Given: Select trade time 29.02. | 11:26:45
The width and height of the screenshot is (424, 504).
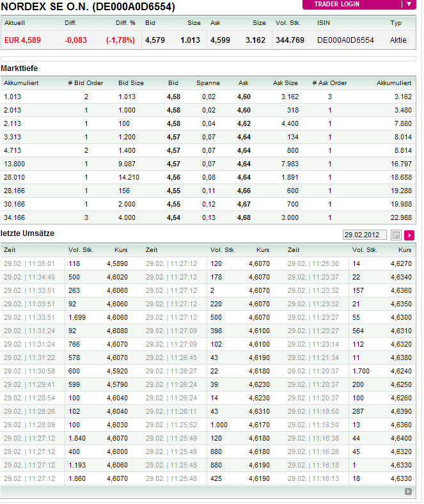Looking at the screenshot, I should (171, 358).
